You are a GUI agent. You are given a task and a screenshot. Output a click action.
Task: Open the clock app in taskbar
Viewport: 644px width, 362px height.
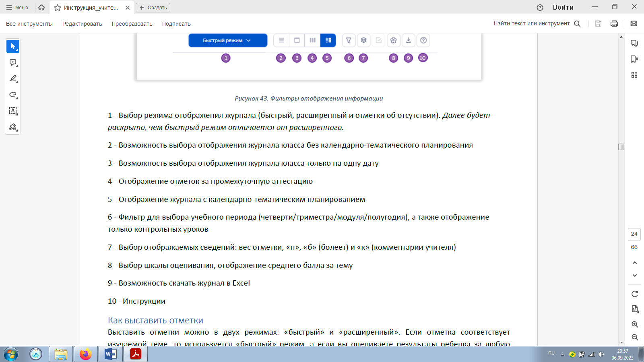(36, 354)
